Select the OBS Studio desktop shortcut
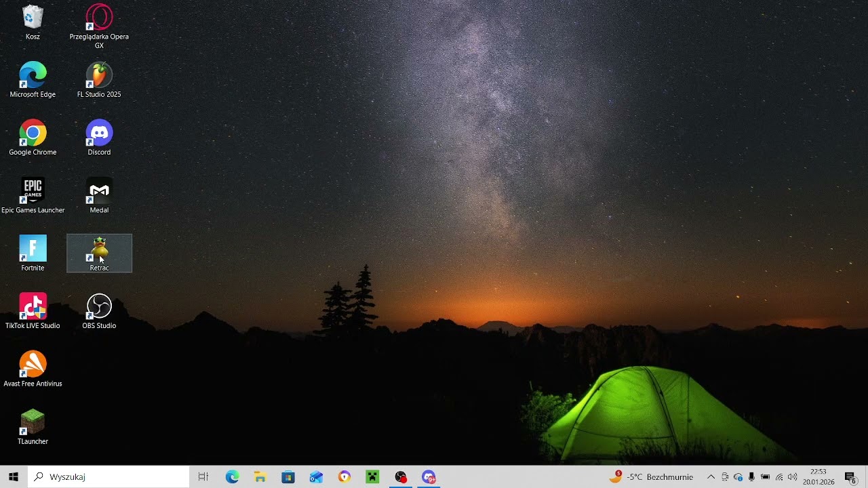 coord(99,311)
